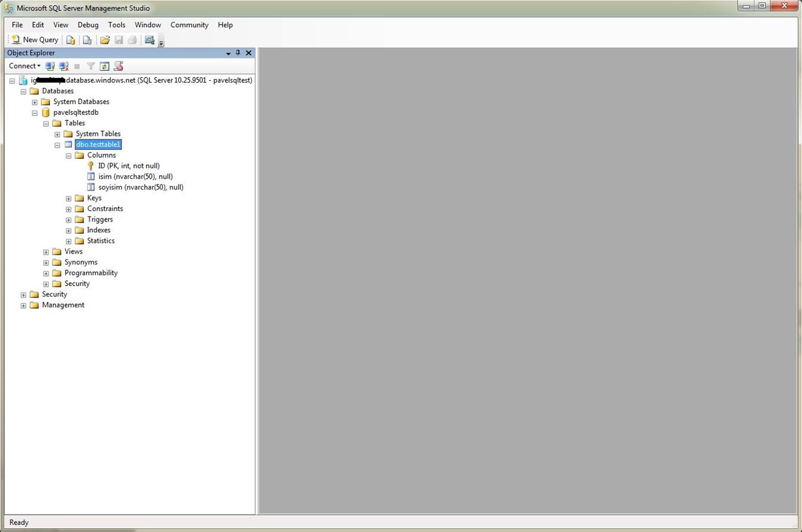
Task: Select the dbo.testtable1 table
Action: (x=98, y=144)
